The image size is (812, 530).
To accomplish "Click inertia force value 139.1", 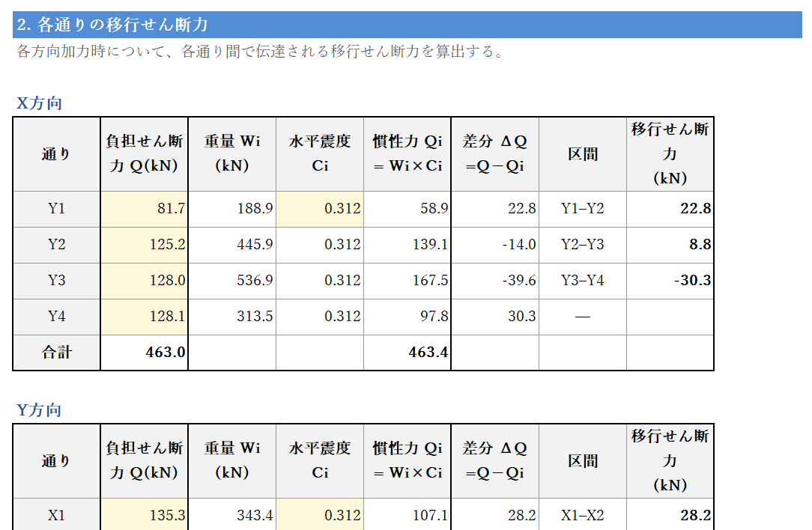I will click(407, 245).
